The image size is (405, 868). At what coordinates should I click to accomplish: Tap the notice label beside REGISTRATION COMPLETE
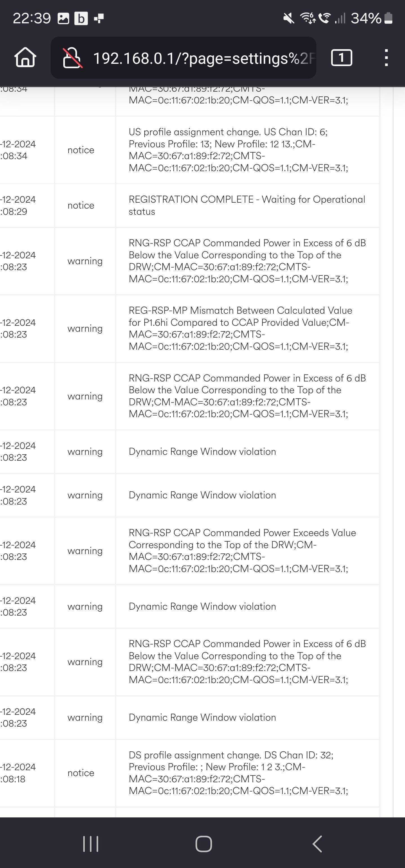pos(81,205)
